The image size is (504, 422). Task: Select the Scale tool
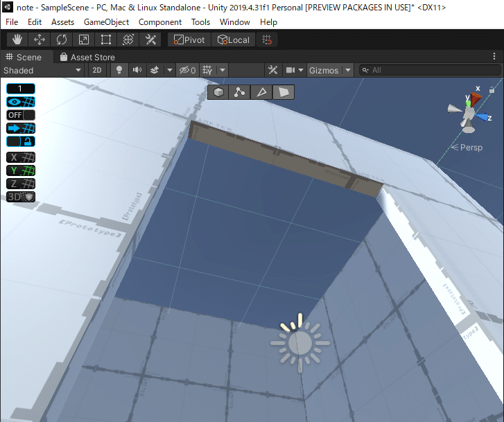pyautogui.click(x=84, y=40)
